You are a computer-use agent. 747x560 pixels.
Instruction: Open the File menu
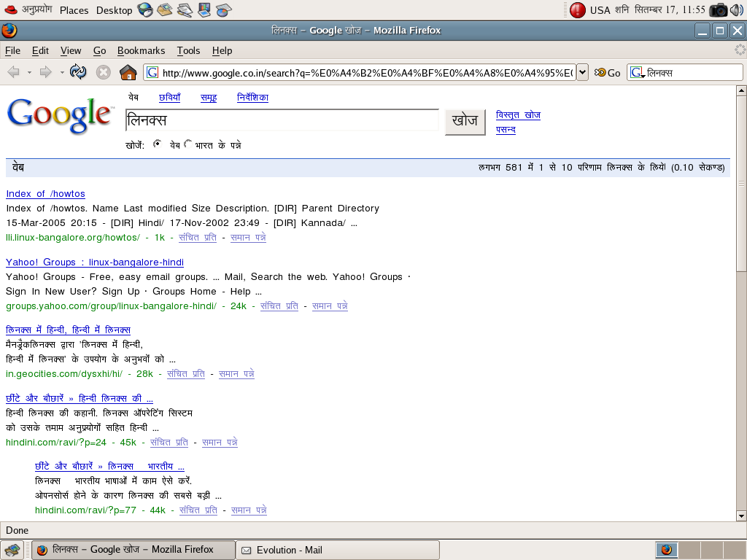12,50
